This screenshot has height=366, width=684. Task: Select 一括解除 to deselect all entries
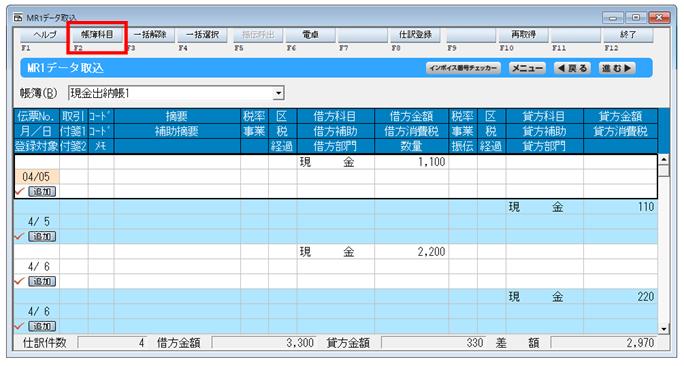click(x=150, y=34)
